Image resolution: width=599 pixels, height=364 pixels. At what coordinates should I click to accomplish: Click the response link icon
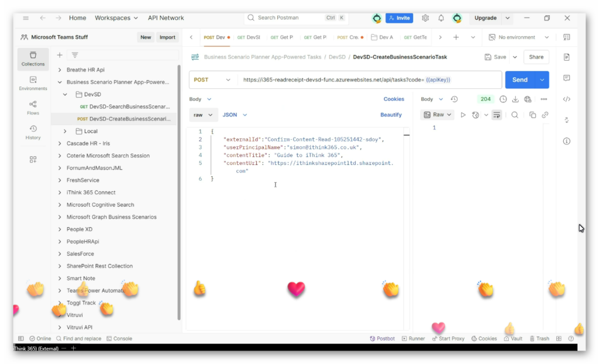tap(545, 115)
